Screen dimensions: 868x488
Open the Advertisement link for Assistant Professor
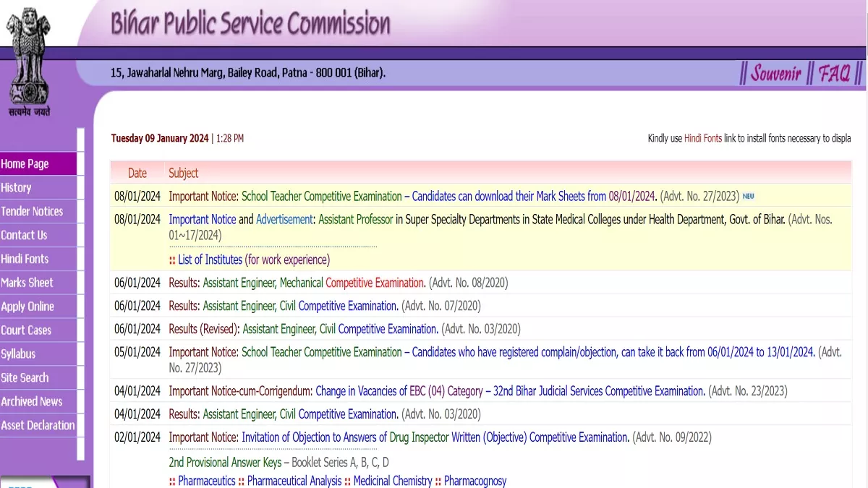coord(285,219)
